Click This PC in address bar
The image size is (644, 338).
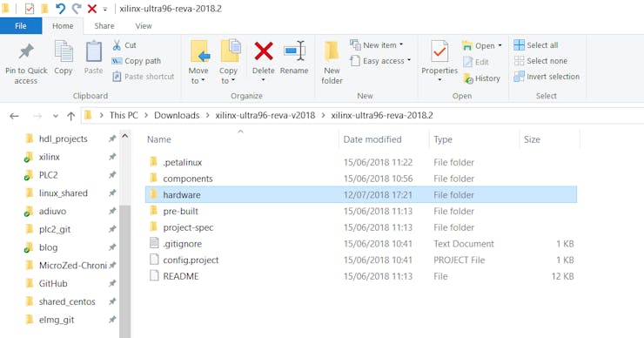coord(124,116)
